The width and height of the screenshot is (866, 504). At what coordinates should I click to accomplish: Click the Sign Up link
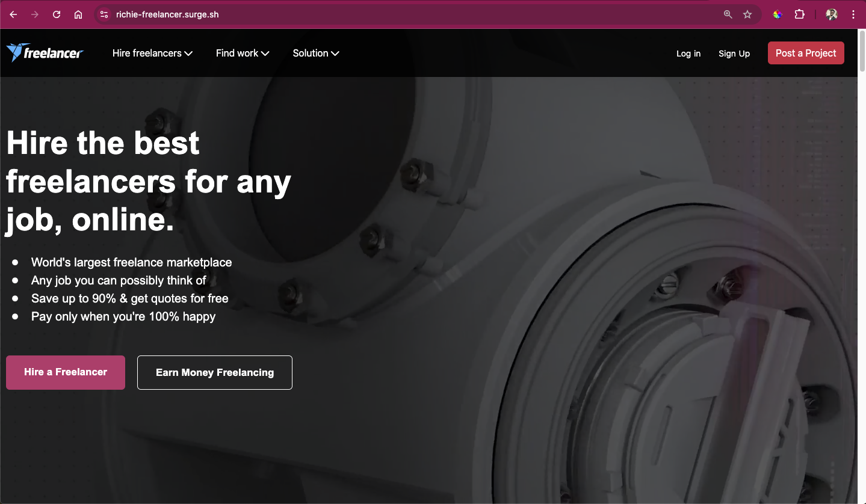734,54
